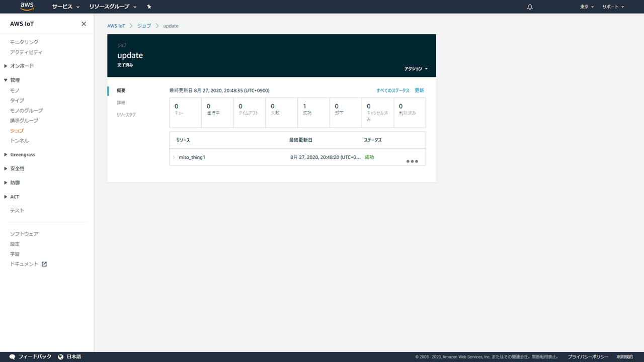
Task: Open the notifications bell icon
Action: [530, 7]
